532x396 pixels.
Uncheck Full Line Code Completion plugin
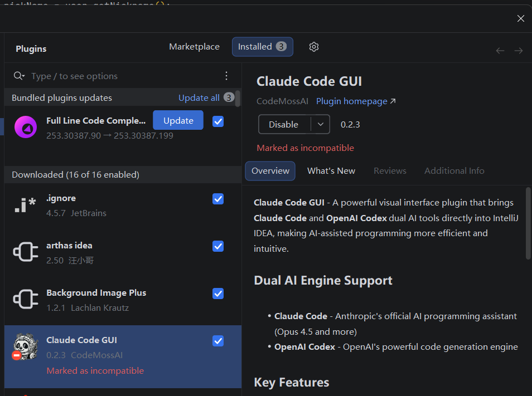point(218,121)
